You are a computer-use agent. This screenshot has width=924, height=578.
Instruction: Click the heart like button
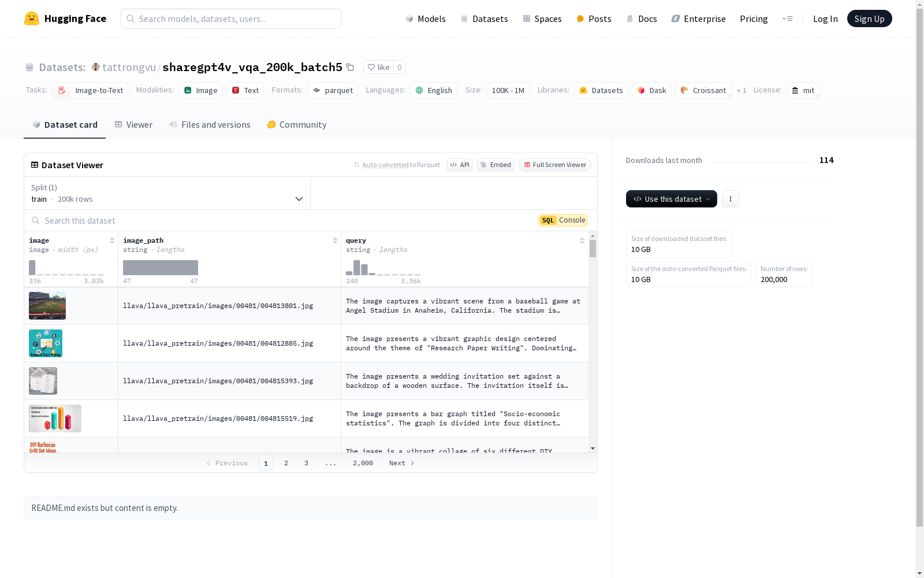[x=378, y=67]
